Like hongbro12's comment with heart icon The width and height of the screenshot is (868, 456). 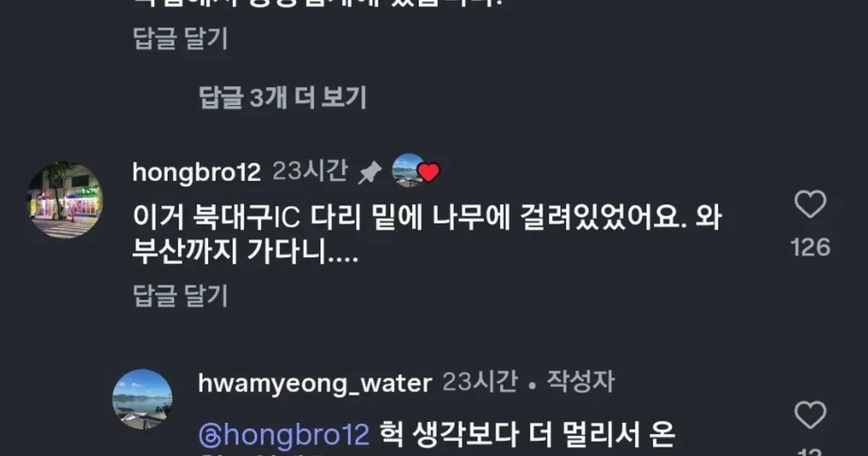[x=810, y=205]
